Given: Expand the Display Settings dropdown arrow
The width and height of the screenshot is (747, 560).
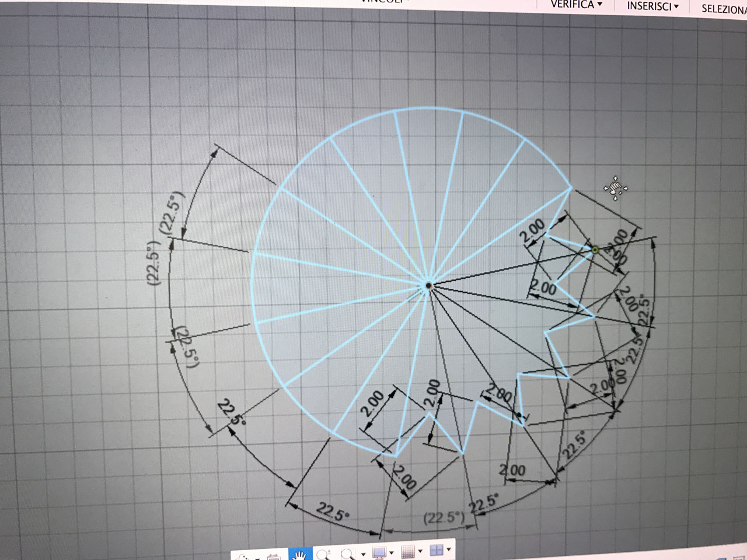Looking at the screenshot, I should [392, 552].
